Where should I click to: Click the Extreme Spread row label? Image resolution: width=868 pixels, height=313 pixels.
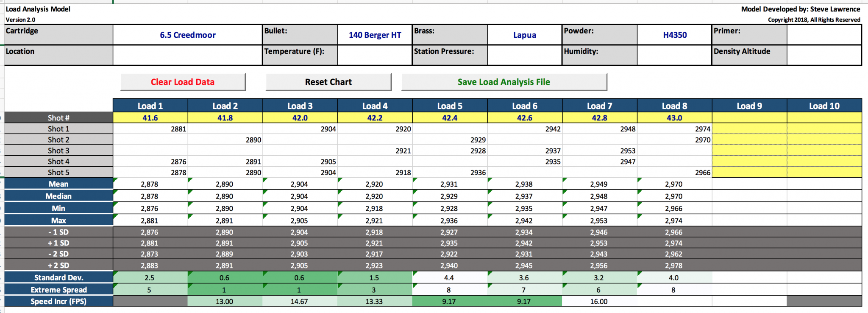pyautogui.click(x=58, y=290)
